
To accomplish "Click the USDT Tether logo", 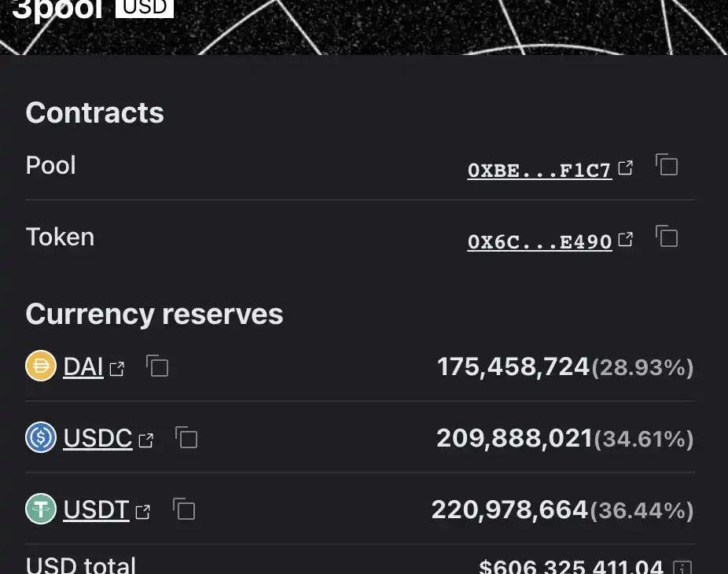I will coord(41,510).
